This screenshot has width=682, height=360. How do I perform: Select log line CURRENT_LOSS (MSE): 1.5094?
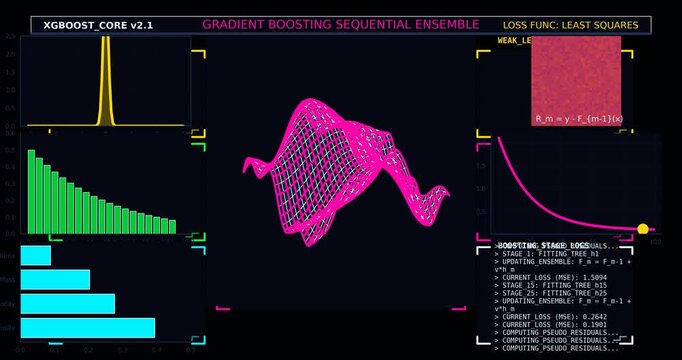click(551, 277)
